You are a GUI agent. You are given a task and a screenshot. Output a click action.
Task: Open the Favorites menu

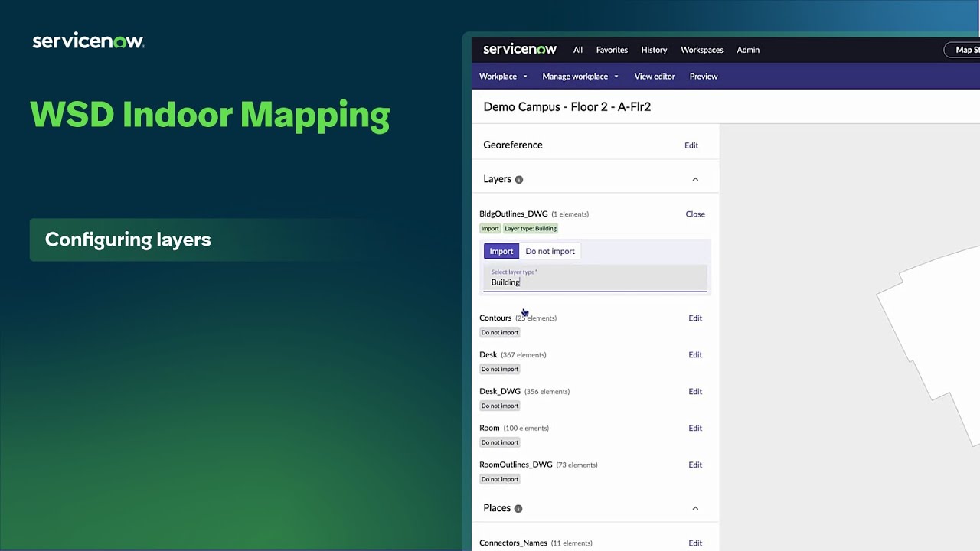click(x=611, y=50)
